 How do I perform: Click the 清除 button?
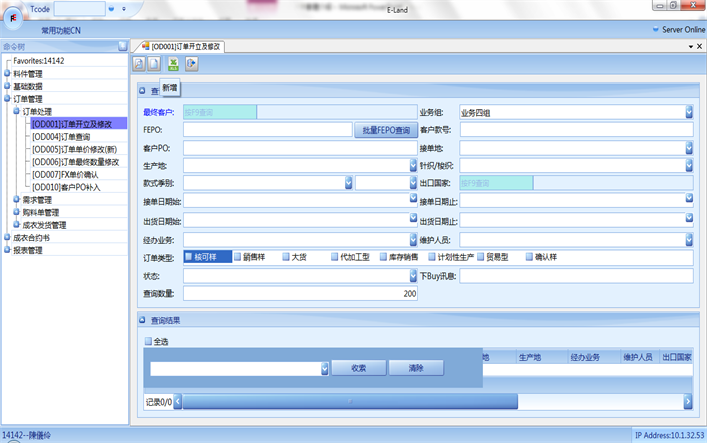(415, 368)
